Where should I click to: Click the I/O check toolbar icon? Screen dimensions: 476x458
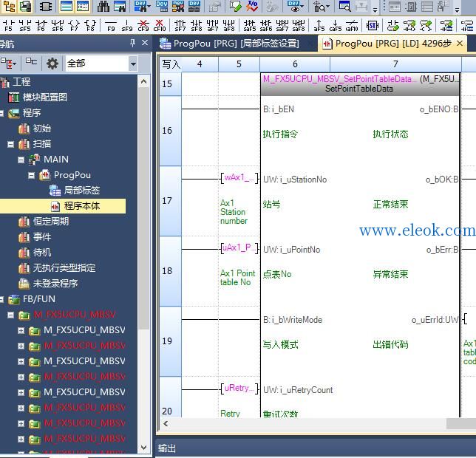[x=252, y=6]
